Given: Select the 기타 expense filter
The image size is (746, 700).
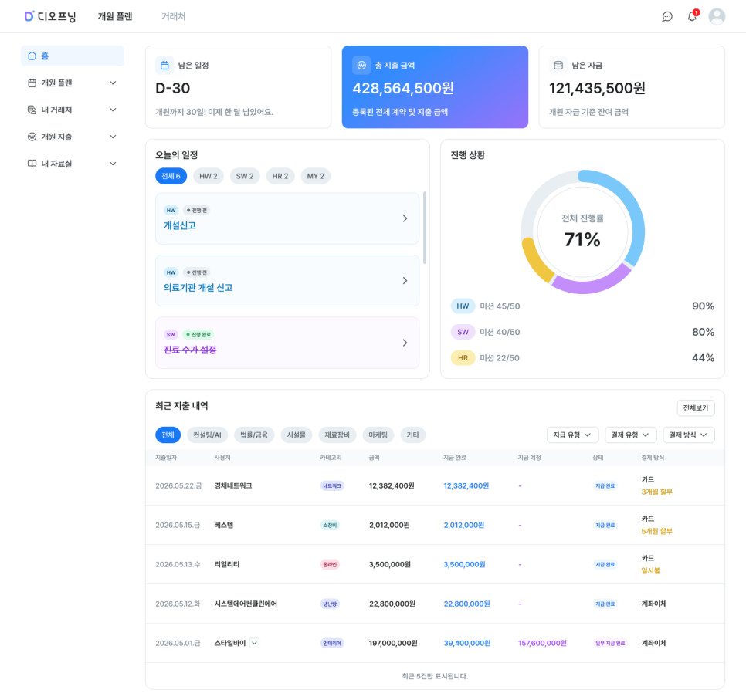Looking at the screenshot, I should 412,435.
